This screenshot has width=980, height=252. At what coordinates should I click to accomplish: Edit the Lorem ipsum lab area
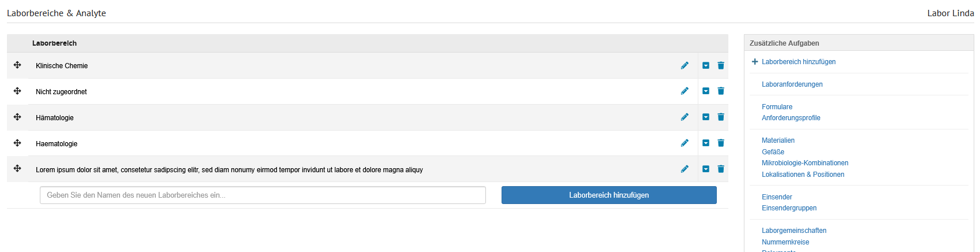[x=684, y=169]
